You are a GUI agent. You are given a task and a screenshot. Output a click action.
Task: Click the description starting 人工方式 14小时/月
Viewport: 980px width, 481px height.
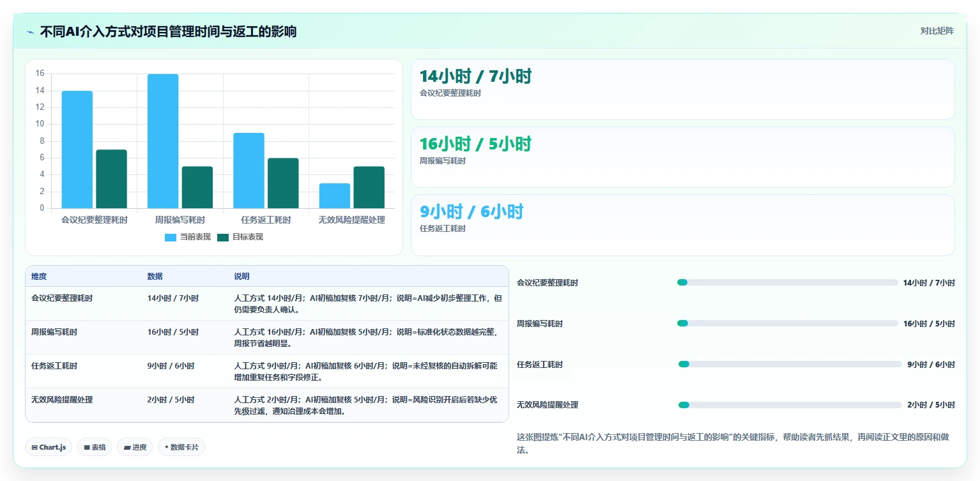(x=367, y=304)
